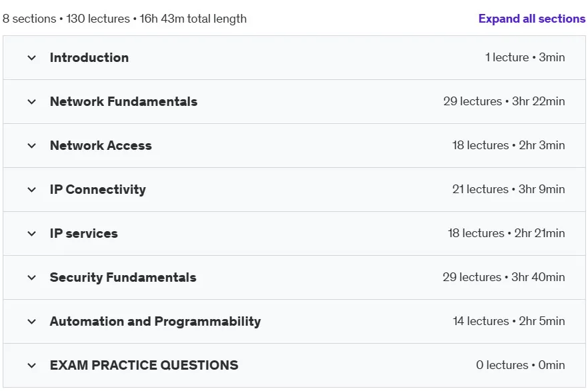
Task: Expand Network Access chevron arrow
Action: coord(32,146)
